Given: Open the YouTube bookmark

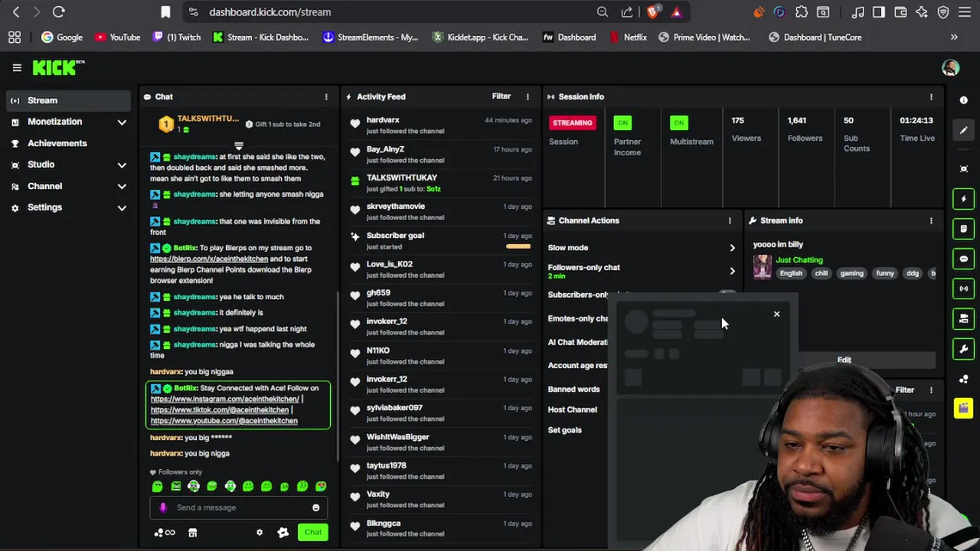Looking at the screenshot, I should click(x=117, y=37).
